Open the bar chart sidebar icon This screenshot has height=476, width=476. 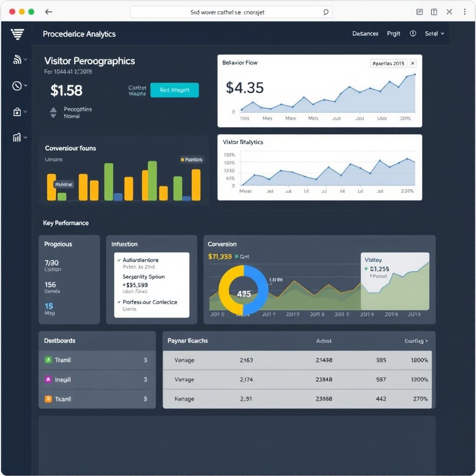point(17,137)
